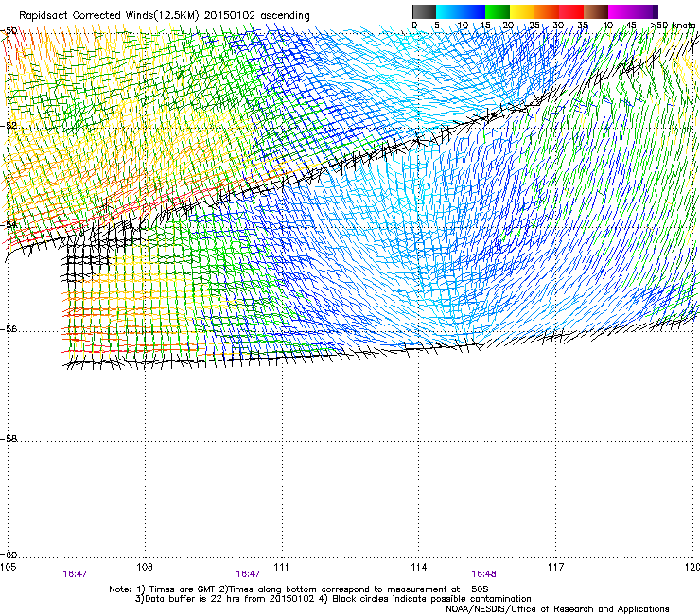This screenshot has height=615, width=700.
Task: Click the 'NOAA/NESDIS/Office of Research and Applications' credit
Action: pos(557,609)
